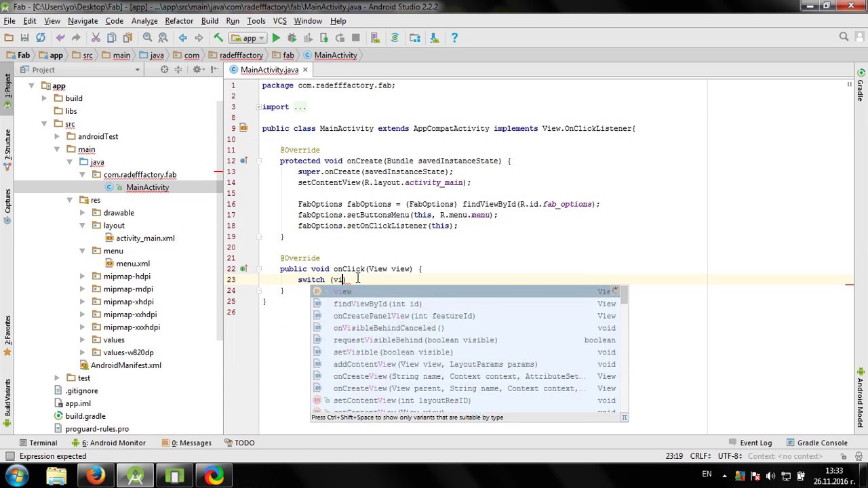Open the Gradle Console

816,443
